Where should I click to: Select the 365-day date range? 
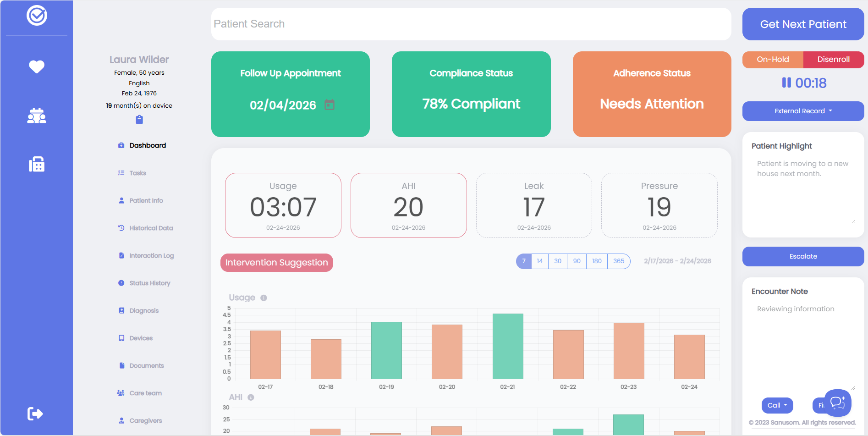click(x=619, y=261)
